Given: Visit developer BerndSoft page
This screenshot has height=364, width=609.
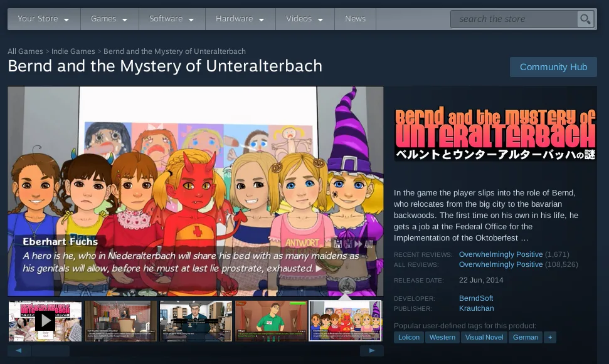Looking at the screenshot, I should (x=476, y=298).
